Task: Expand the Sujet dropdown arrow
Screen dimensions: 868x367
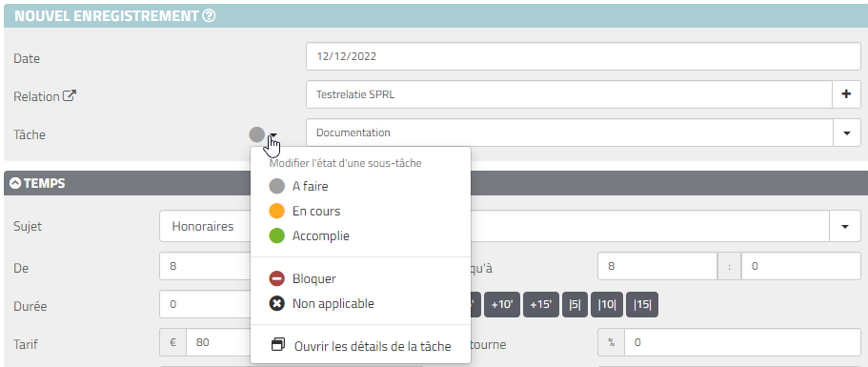Action: point(845,227)
